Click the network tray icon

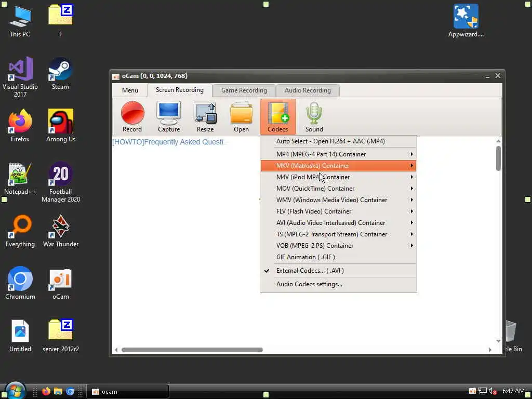[483, 391]
